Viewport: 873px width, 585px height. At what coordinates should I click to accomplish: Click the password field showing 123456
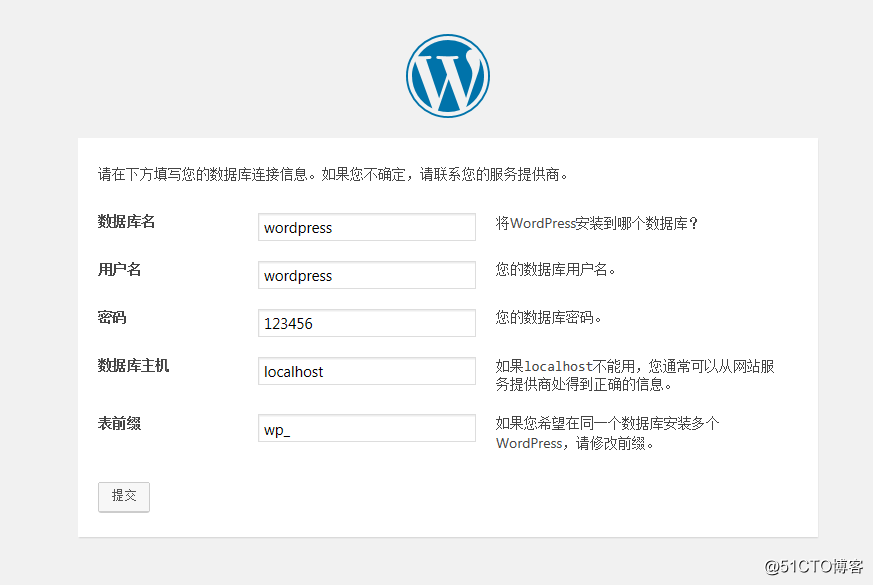[367, 323]
